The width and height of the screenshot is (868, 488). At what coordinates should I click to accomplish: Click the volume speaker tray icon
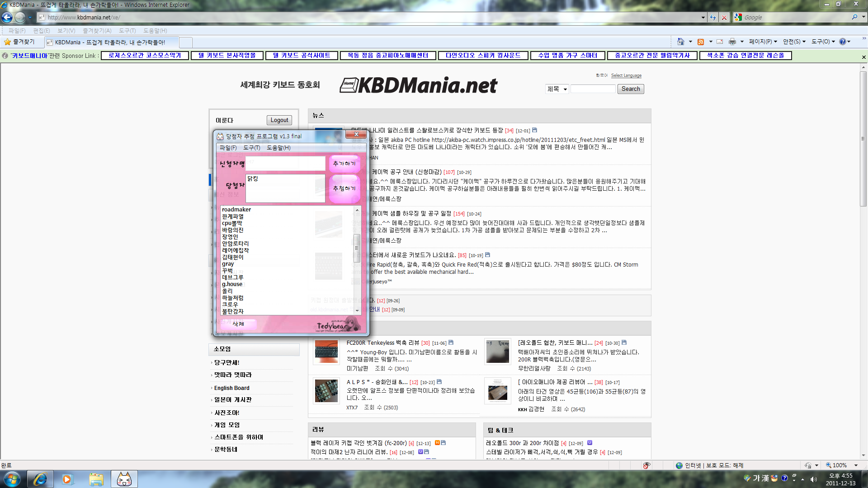click(x=814, y=479)
